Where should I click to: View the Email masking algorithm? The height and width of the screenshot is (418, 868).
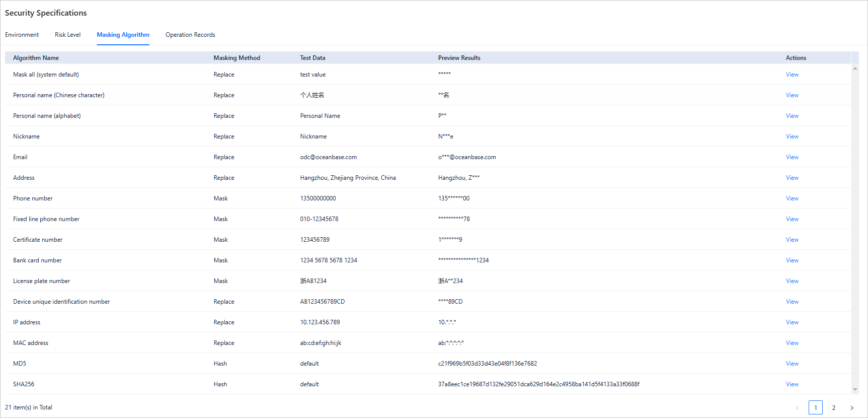click(792, 157)
